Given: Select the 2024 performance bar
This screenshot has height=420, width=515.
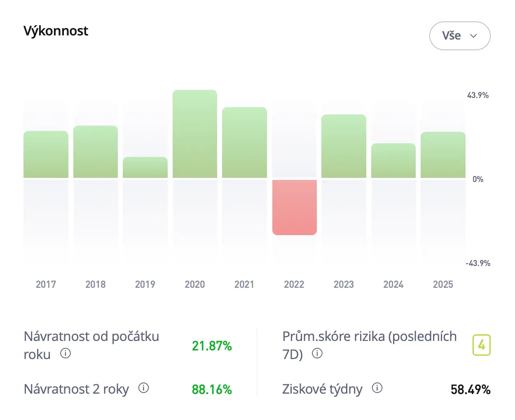Looking at the screenshot, I should [393, 161].
